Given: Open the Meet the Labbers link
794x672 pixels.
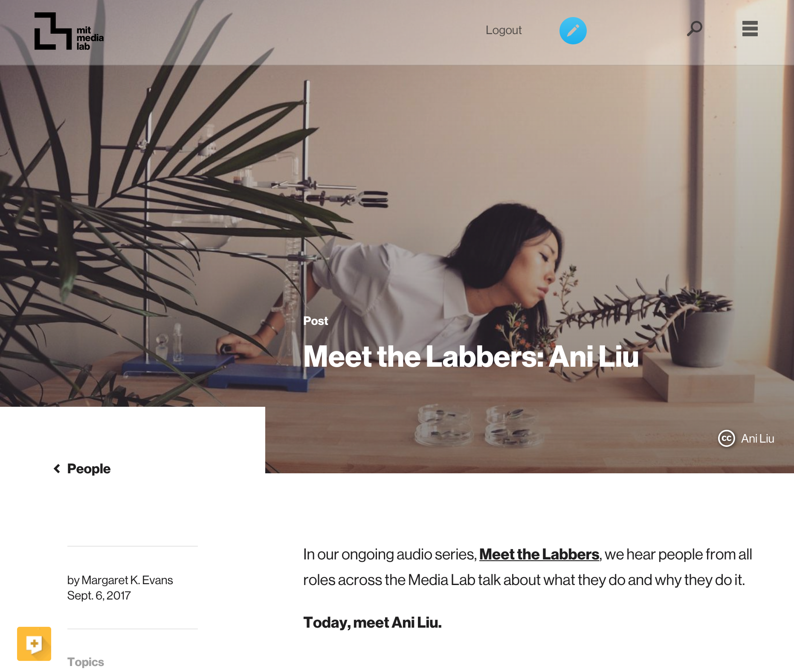Looking at the screenshot, I should 539,554.
